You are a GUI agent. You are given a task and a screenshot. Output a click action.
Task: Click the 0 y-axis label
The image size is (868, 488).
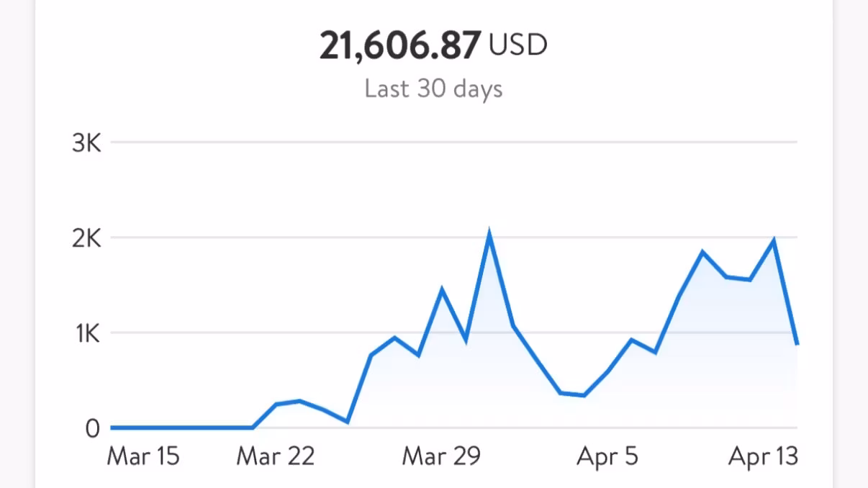point(92,428)
